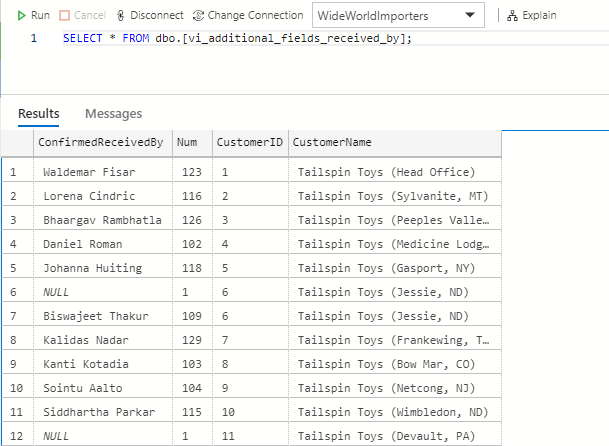Click the Change Connection icon
The width and height of the screenshot is (609, 446).
198,15
